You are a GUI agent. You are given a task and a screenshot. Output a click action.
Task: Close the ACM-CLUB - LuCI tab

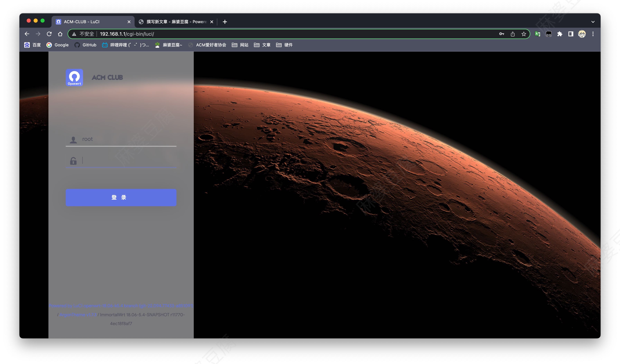(x=129, y=22)
